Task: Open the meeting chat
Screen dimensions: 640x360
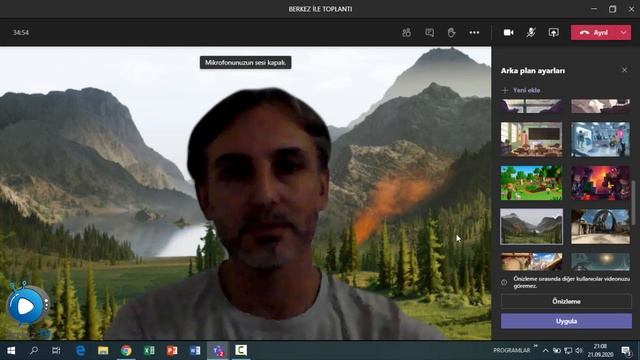Action: point(429,33)
